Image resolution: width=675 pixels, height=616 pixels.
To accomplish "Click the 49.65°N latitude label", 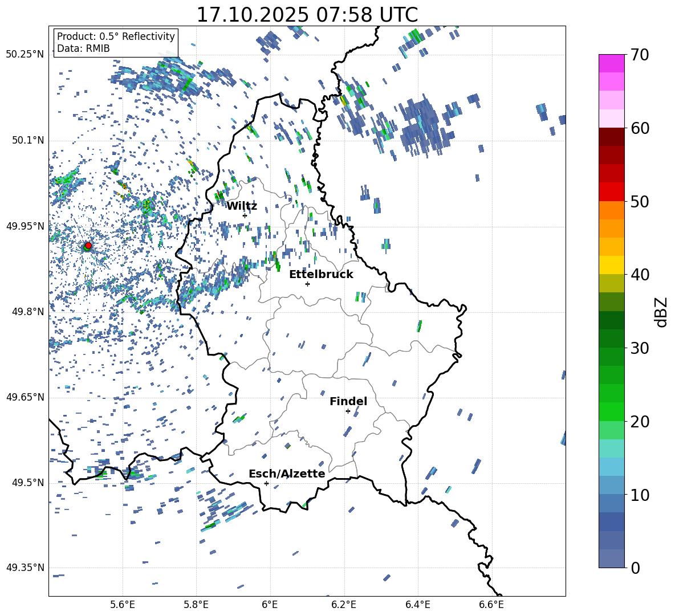I will [x=25, y=397].
